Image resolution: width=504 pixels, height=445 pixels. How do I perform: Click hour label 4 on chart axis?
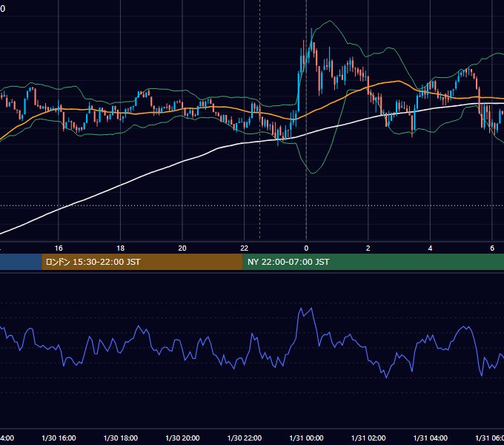coord(430,248)
